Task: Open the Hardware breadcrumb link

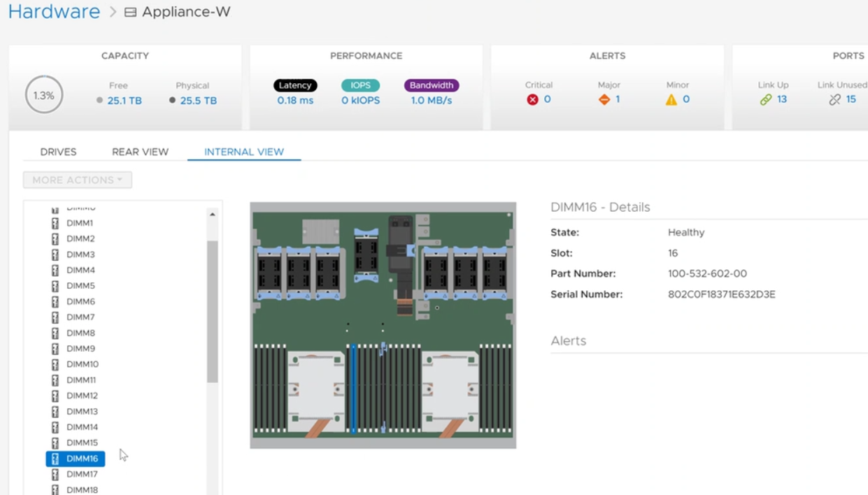Action: 54,11
